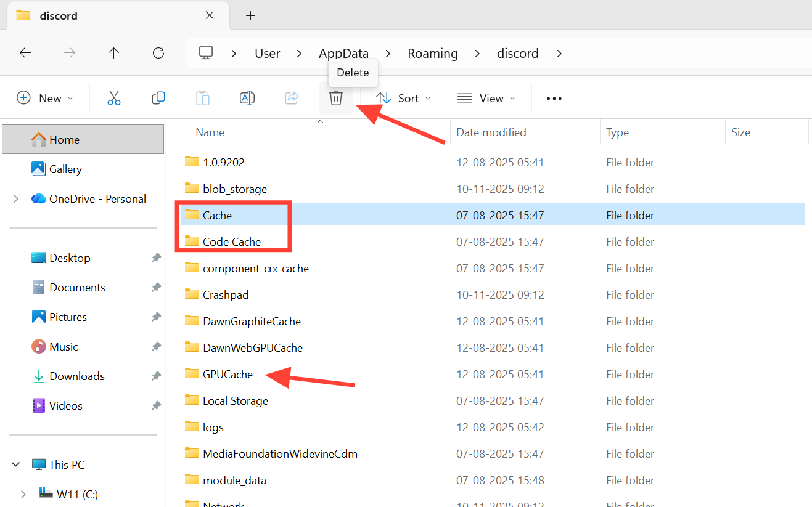This screenshot has height=507, width=812.
Task: Refresh the folder view
Action: coord(158,53)
